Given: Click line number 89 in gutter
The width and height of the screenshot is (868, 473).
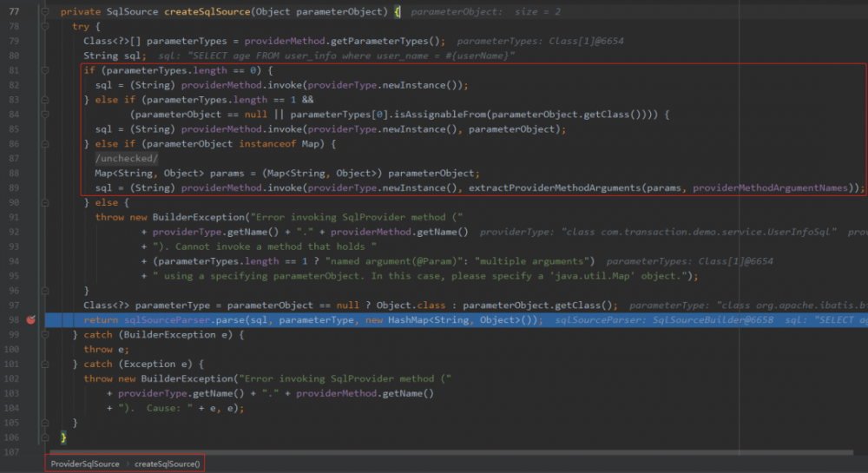Looking at the screenshot, I should pyautogui.click(x=14, y=187).
